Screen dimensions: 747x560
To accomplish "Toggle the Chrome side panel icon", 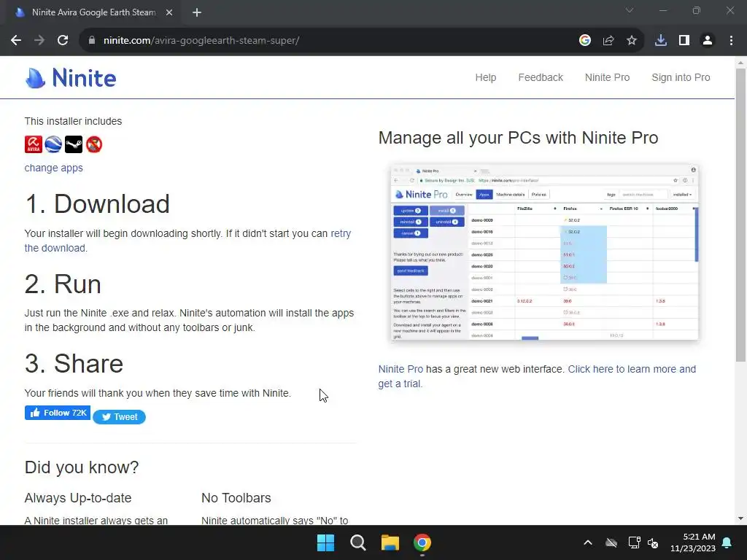I will [684, 41].
